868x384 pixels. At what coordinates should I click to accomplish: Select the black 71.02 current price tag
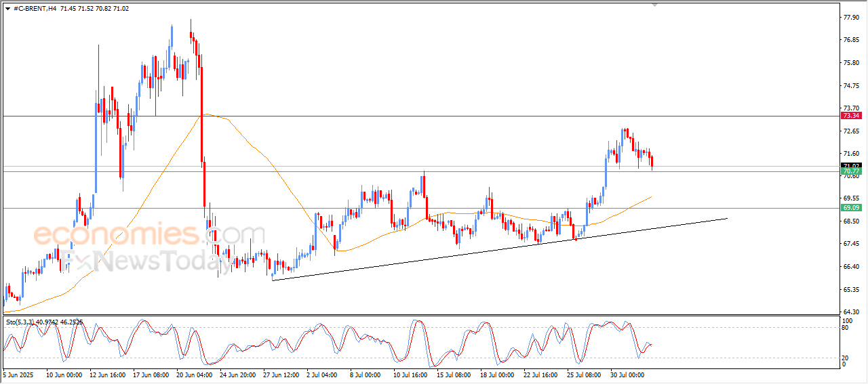coord(850,166)
